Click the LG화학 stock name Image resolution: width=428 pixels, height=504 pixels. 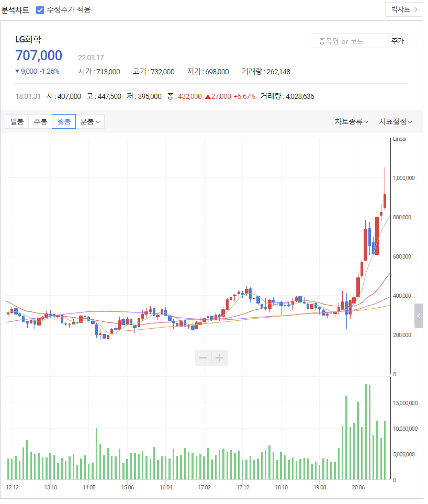[28, 40]
